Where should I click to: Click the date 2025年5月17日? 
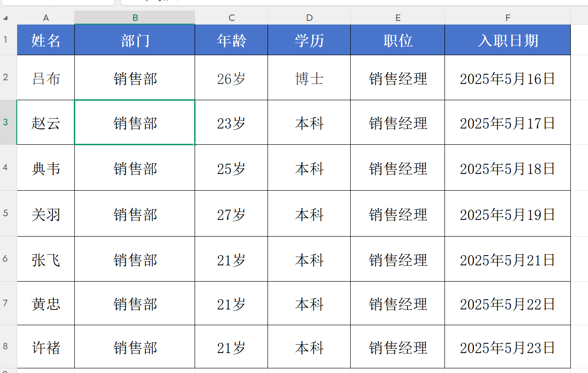[508, 122]
